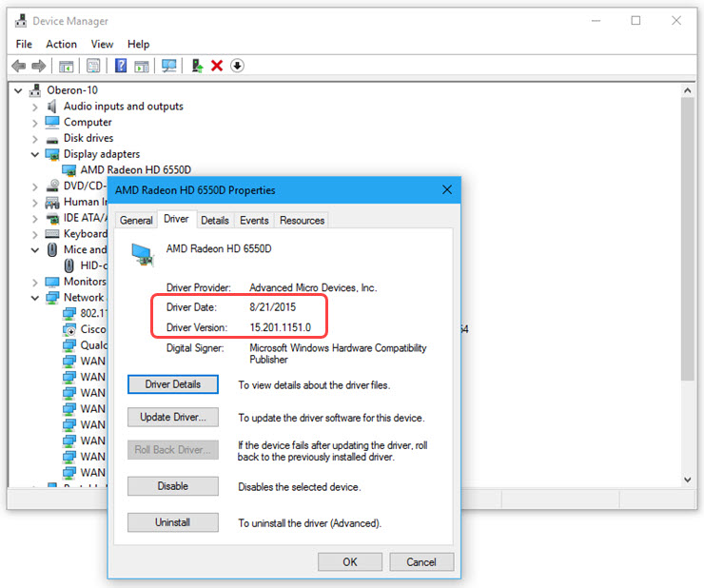Click the Back arrow toolbar icon
Screen dimensions: 704x588
[x=18, y=66]
